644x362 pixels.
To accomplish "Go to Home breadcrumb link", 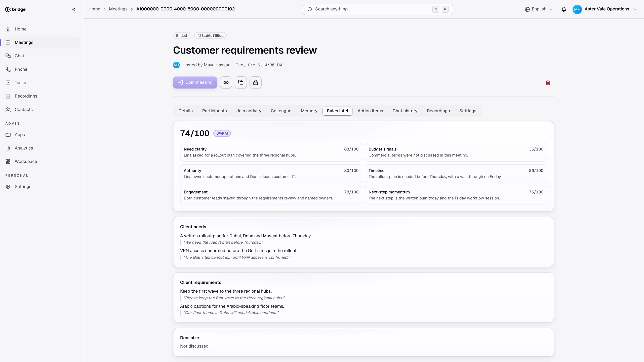I will (94, 9).
